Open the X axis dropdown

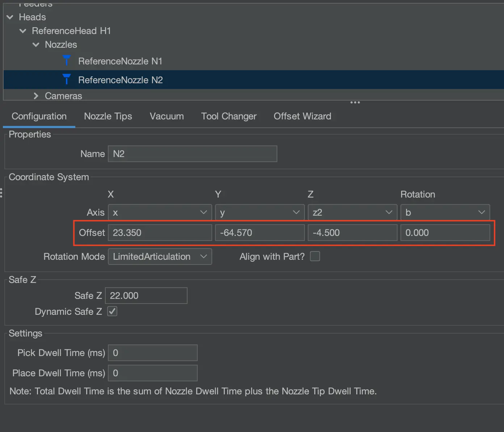pos(160,212)
